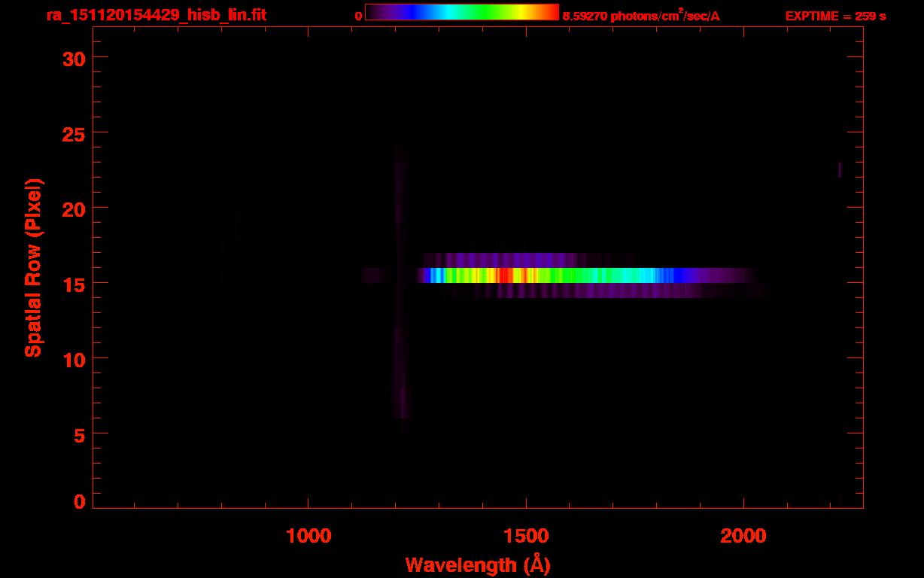Select the EXPTIME = 259 s label
924x578 pixels.
tap(835, 16)
